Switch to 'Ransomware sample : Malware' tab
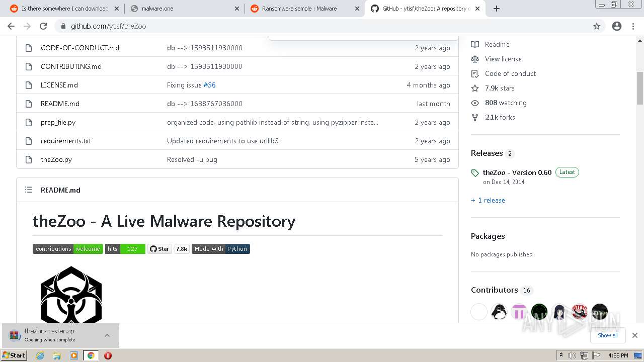 pos(305,9)
